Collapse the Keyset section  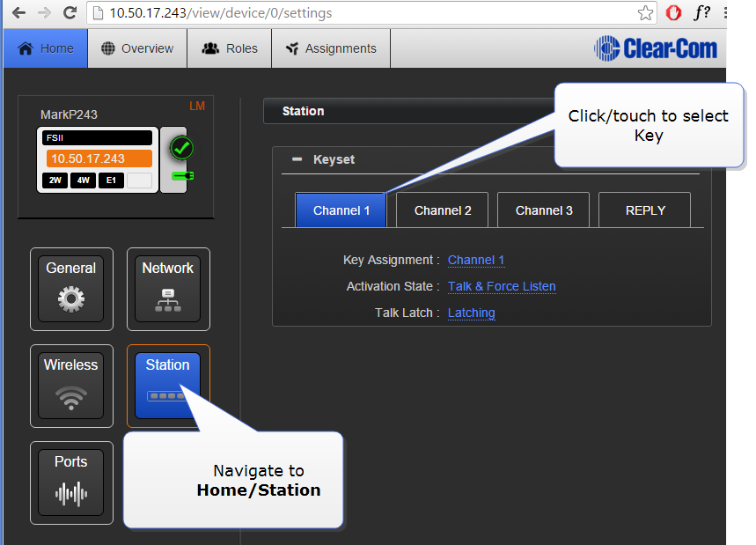(297, 159)
